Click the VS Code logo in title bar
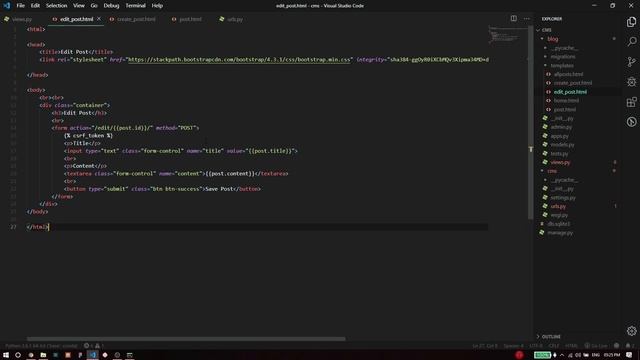 (x=6, y=6)
